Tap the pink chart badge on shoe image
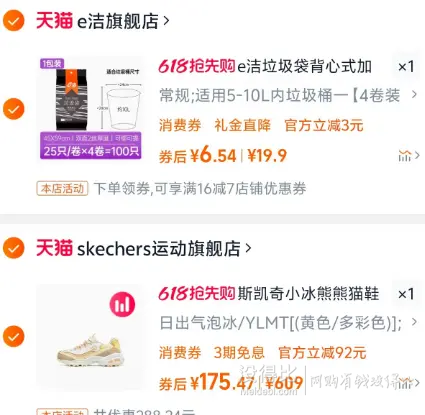The height and width of the screenshot is (415, 425). click(122, 304)
